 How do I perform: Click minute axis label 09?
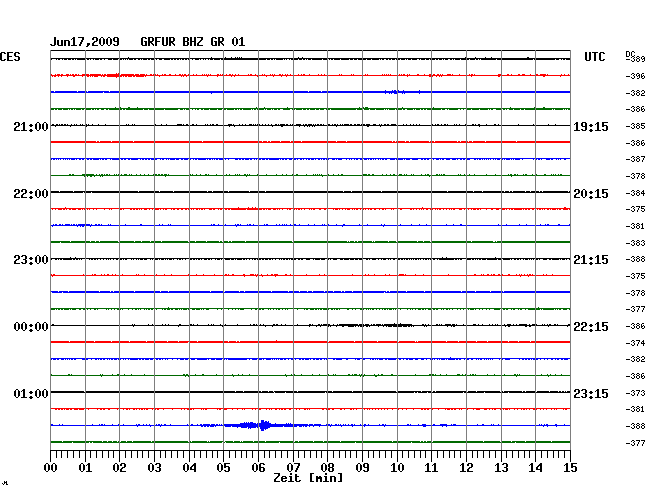point(362,468)
